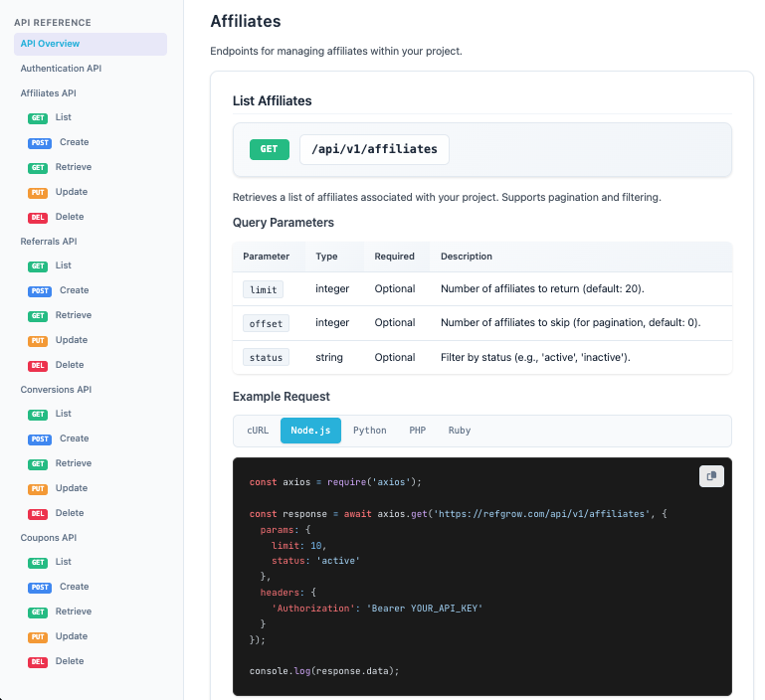Go to Conversions API section heading

click(56, 390)
